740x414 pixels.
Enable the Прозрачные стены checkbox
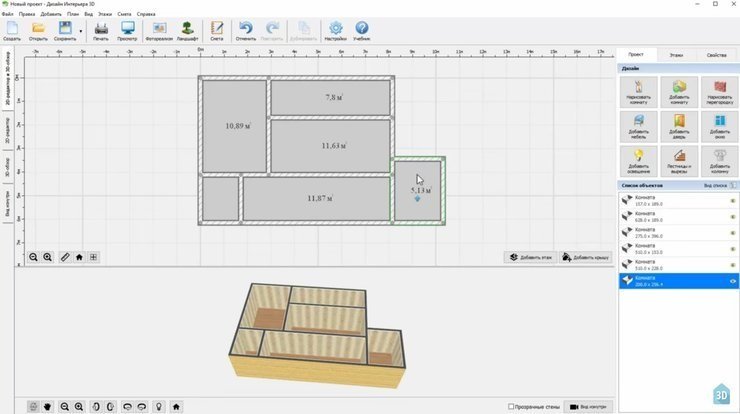point(512,407)
